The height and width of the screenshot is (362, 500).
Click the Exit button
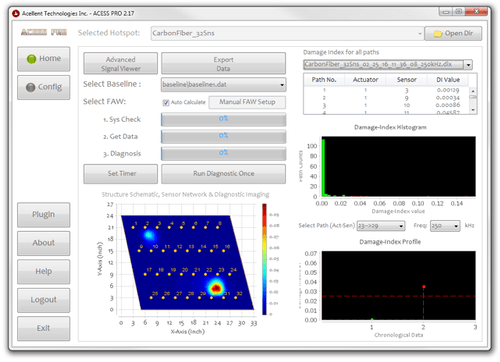(x=44, y=329)
